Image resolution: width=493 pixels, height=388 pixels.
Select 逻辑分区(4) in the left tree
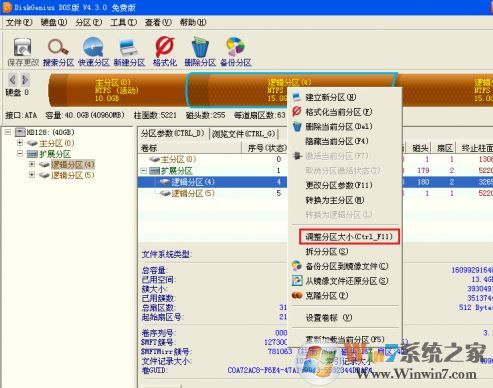(73, 165)
